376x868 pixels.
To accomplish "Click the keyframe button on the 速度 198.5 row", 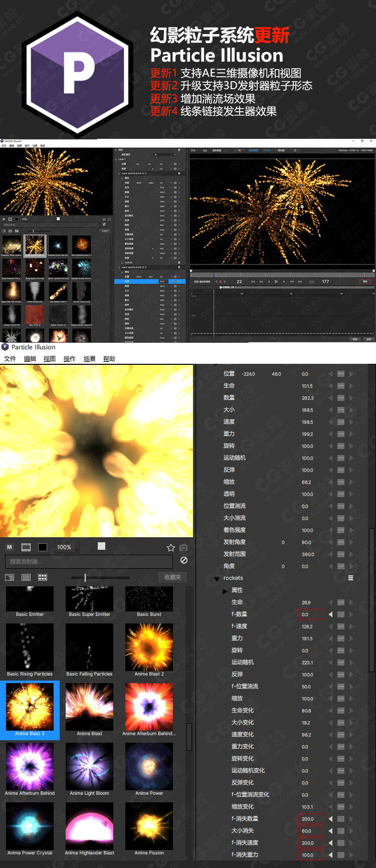I will click(341, 422).
